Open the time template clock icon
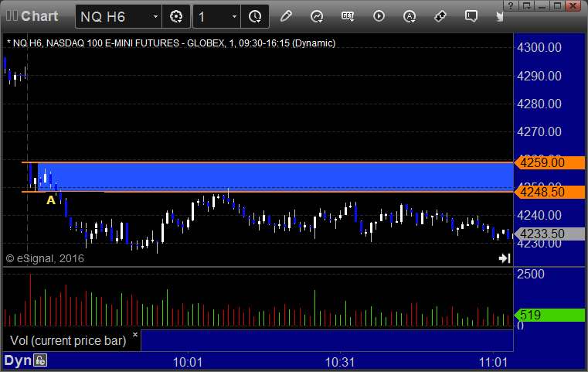Viewport: 588px width, 372px height. coord(255,16)
